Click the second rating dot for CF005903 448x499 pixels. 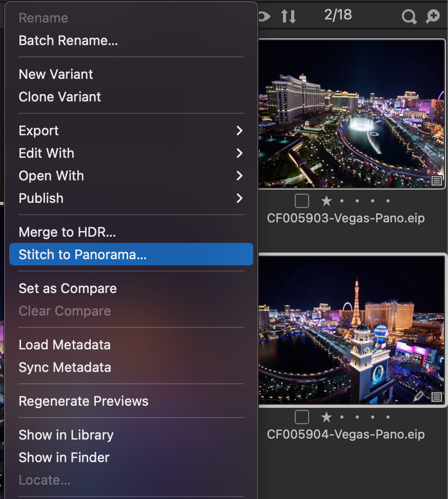click(x=342, y=201)
